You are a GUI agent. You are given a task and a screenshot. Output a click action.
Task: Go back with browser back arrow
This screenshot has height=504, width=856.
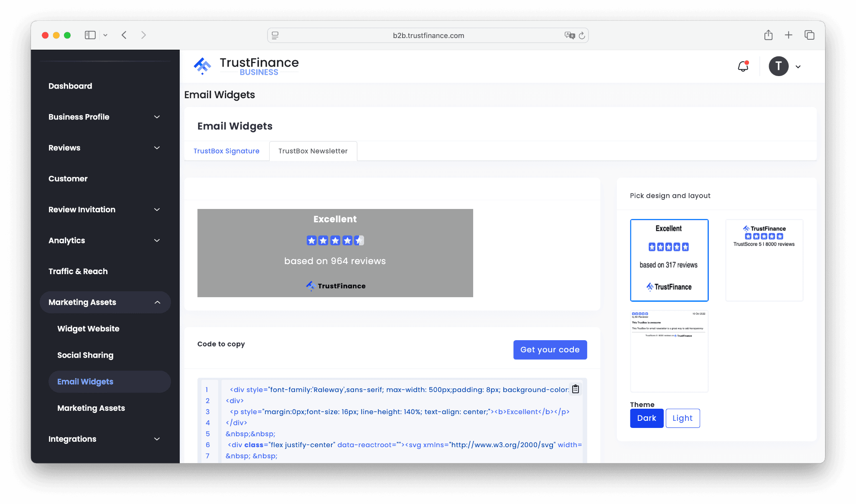tap(124, 35)
